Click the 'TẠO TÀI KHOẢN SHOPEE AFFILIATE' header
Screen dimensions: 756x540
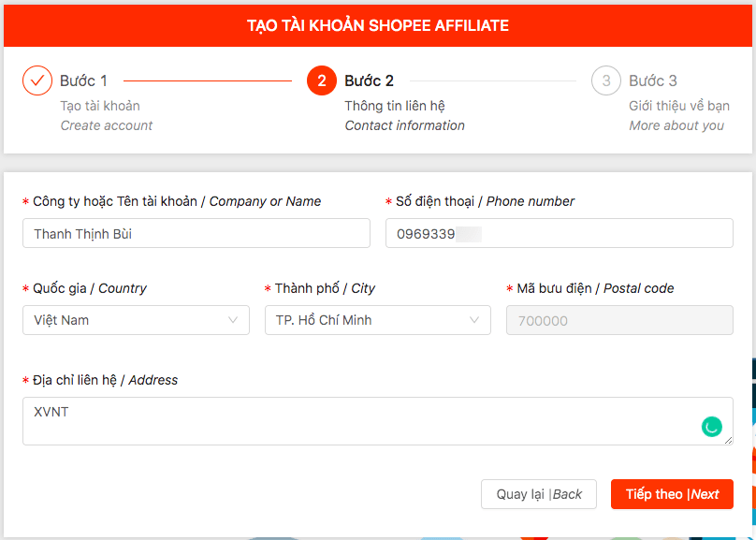click(x=378, y=25)
